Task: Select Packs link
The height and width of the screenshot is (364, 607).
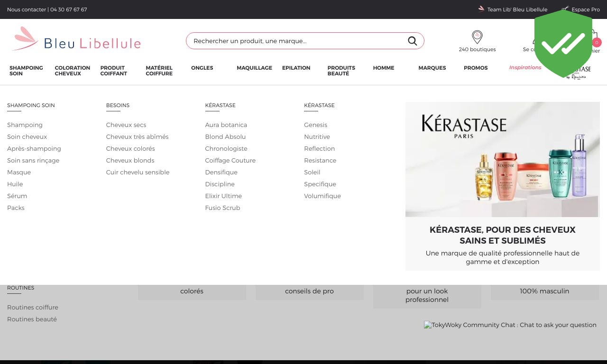Action: [16, 208]
